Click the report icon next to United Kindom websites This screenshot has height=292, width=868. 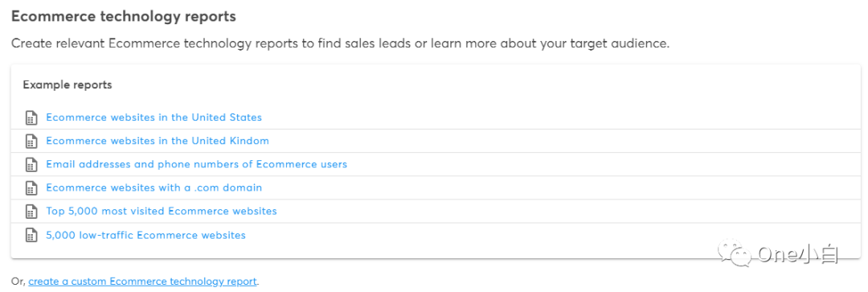click(x=31, y=142)
